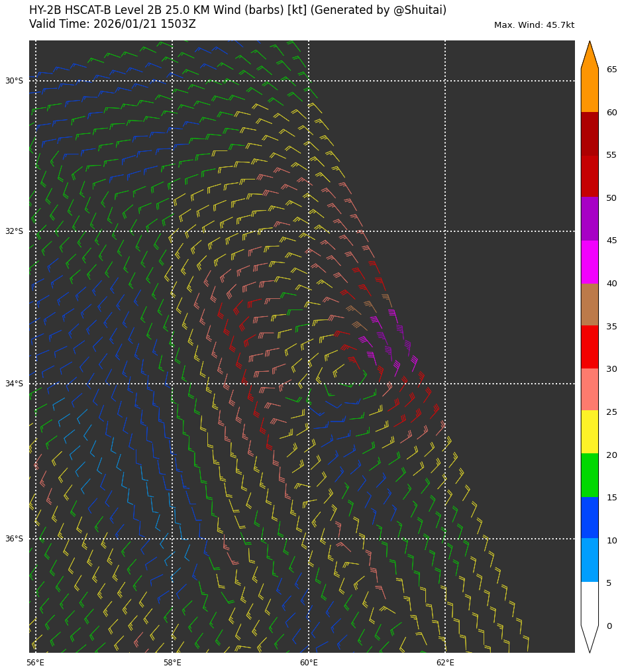The width and height of the screenshot is (622, 672).
Task: Click the 30°S latitude axis label
Action: pyautogui.click(x=14, y=81)
